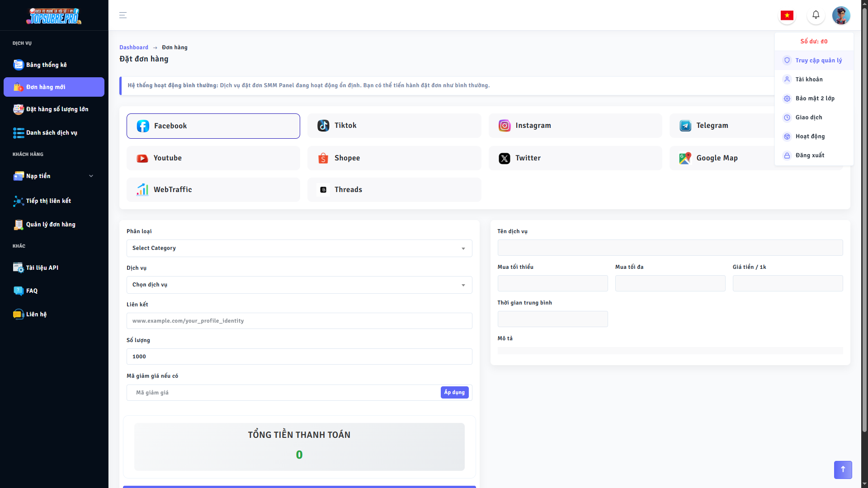Click the hamburger menu icon
The height and width of the screenshot is (488, 868).
pyautogui.click(x=123, y=15)
